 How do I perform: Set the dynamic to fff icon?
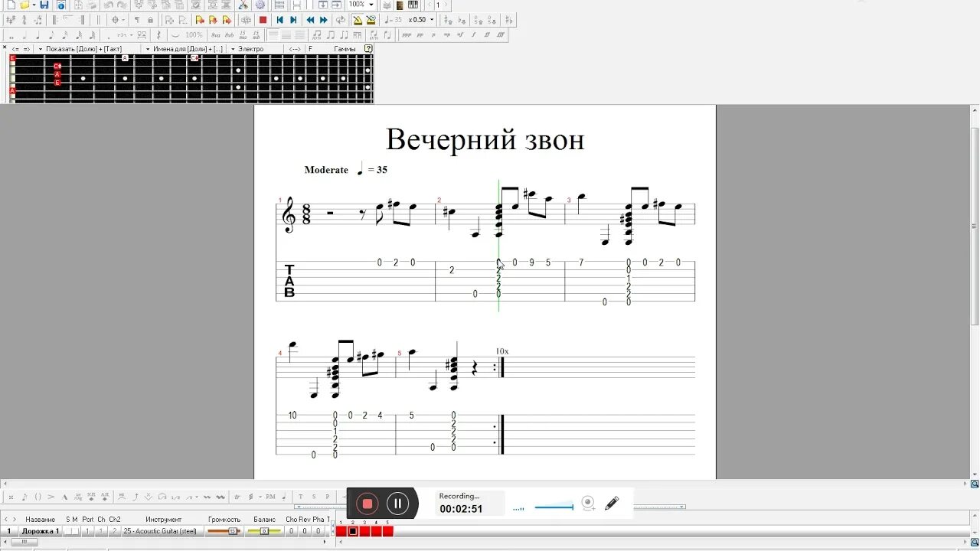point(501,35)
